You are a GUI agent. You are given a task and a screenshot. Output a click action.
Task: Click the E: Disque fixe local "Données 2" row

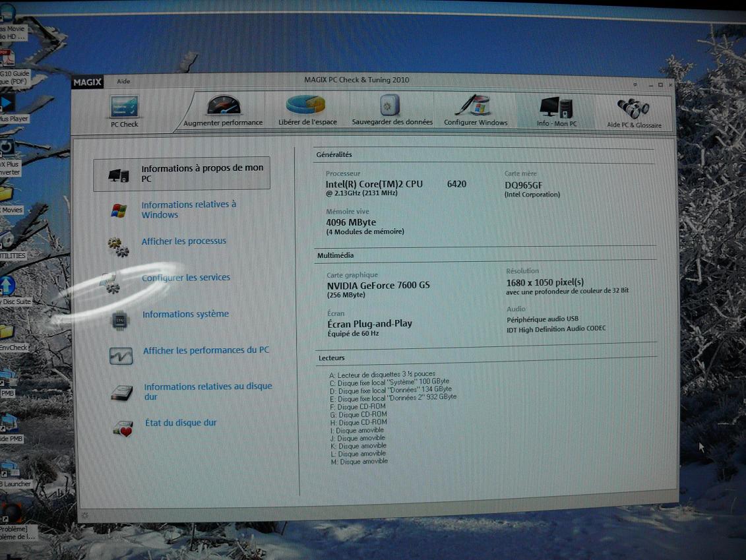(x=393, y=398)
